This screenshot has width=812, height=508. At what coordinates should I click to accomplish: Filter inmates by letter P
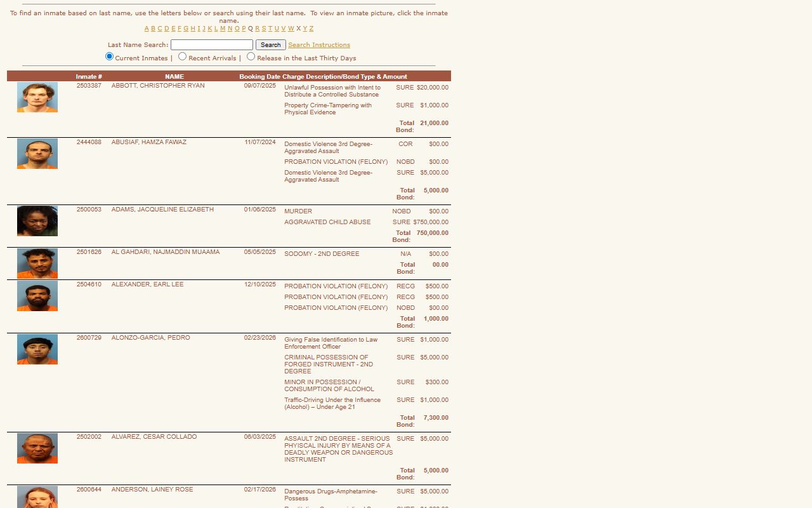pos(244,29)
